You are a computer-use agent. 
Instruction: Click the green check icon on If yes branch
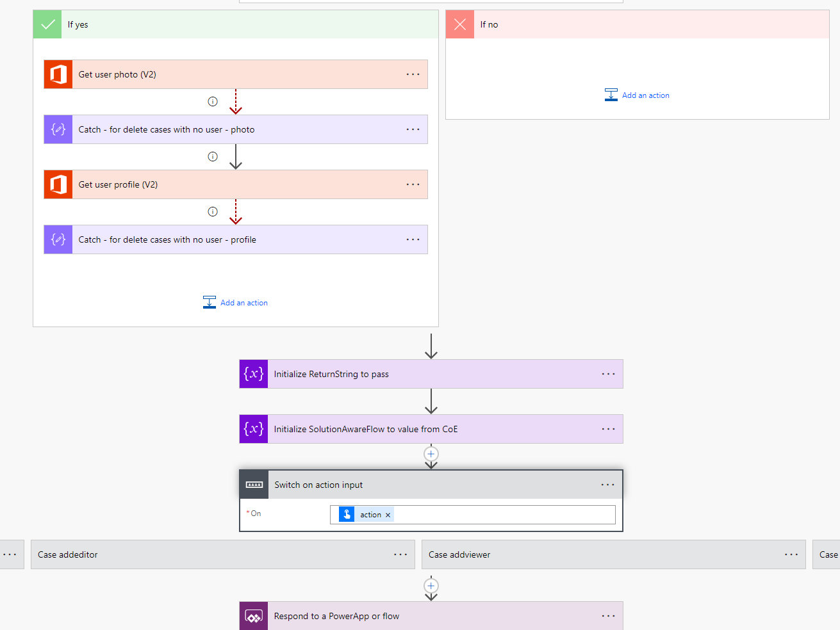[47, 24]
